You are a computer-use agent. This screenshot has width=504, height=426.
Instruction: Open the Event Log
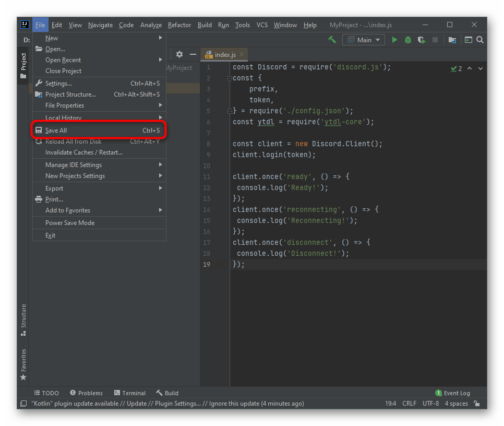coord(452,393)
